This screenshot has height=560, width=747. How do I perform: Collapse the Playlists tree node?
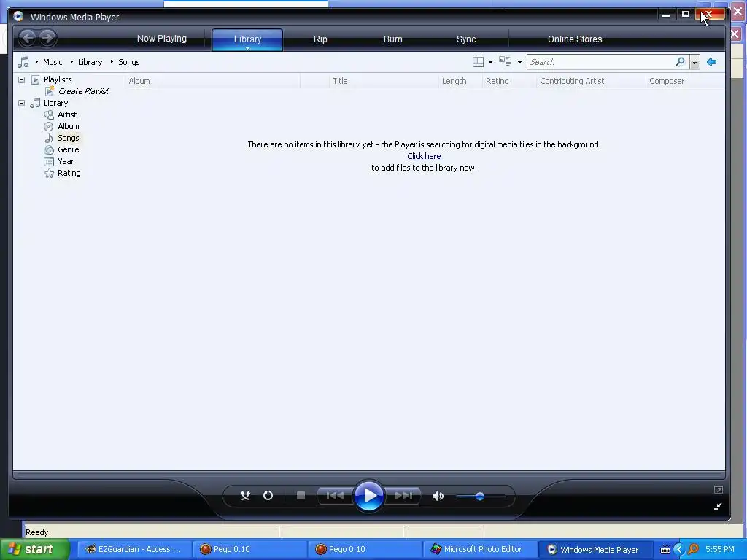[x=21, y=79]
